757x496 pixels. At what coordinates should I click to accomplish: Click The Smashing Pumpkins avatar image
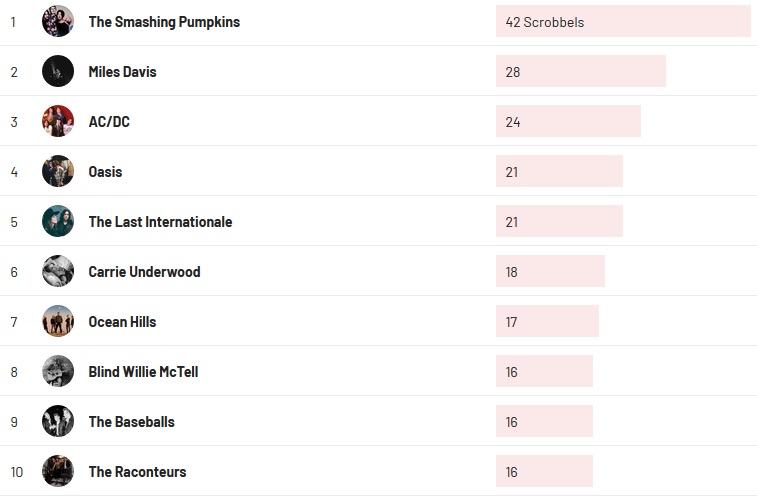58,21
